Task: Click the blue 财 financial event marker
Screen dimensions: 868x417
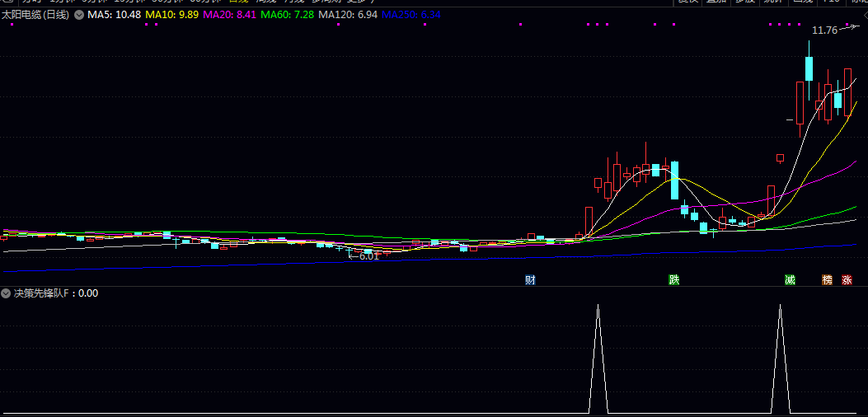Action: tap(531, 280)
